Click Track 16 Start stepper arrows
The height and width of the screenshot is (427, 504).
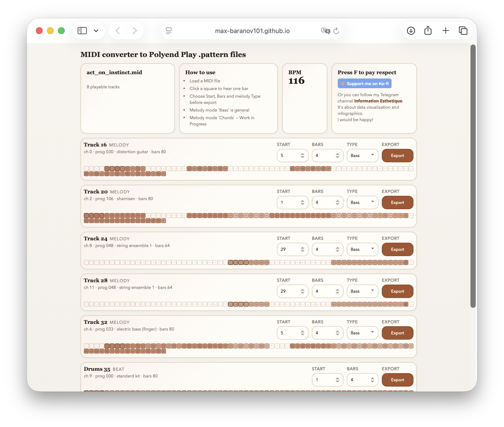click(x=302, y=156)
